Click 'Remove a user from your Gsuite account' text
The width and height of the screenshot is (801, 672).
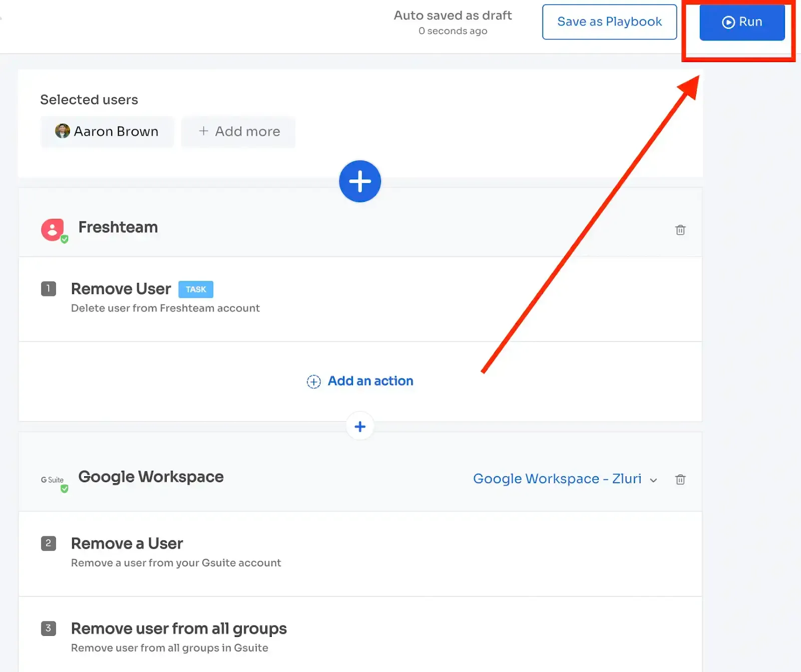click(176, 563)
